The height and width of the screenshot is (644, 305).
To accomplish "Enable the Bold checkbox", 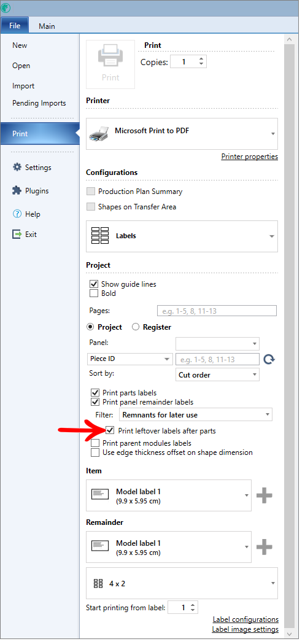I will 94,293.
